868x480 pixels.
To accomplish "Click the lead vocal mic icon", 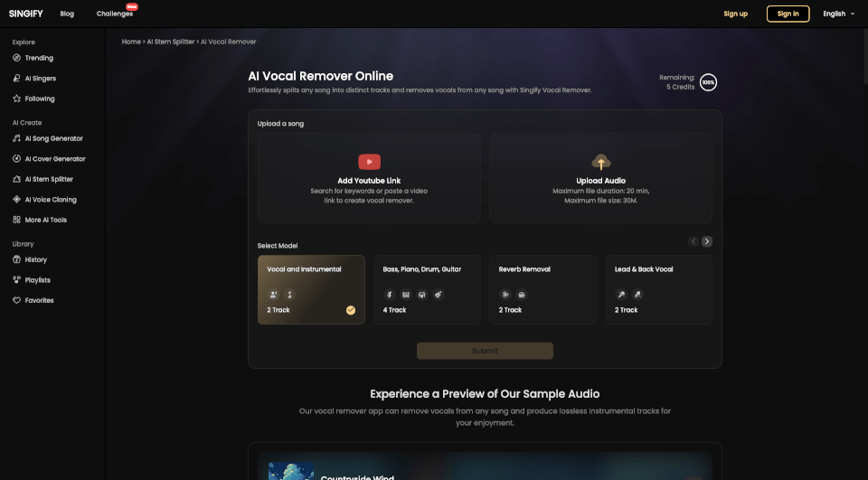I will 621,295.
